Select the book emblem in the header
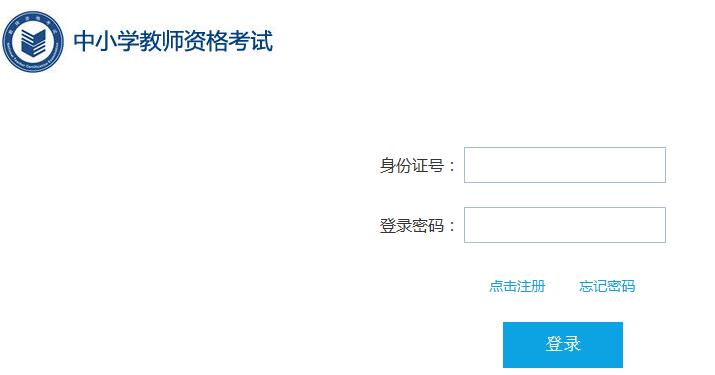Image resolution: width=715 pixels, height=375 pixels. (x=33, y=42)
